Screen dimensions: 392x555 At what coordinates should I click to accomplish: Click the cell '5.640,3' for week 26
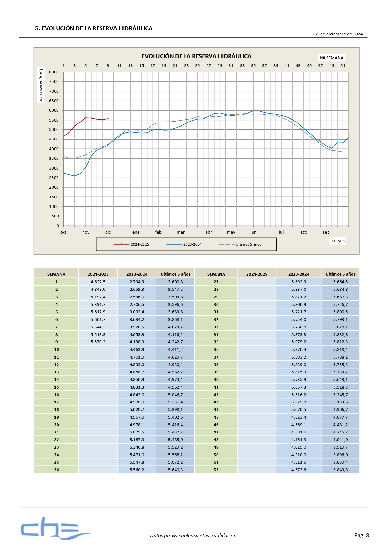tap(175, 470)
